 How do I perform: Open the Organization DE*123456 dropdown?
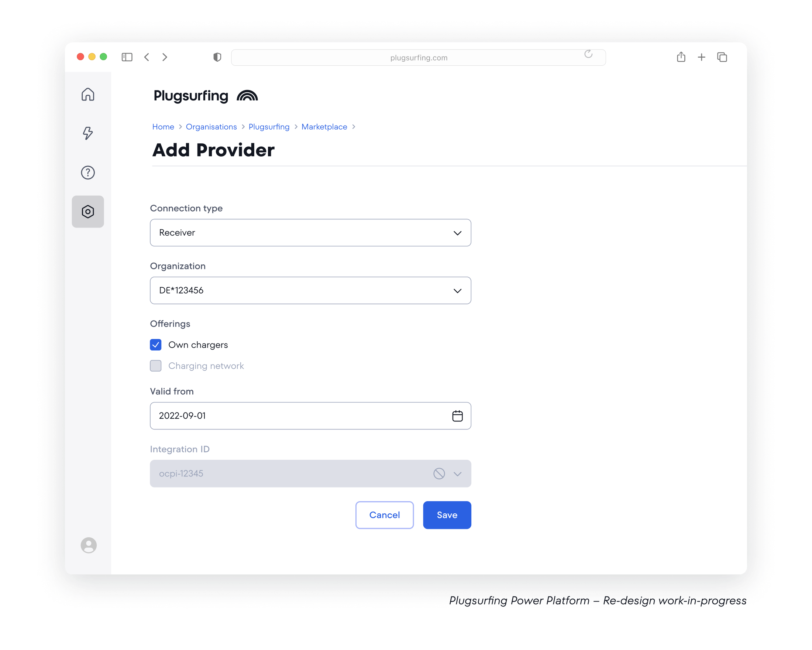pyautogui.click(x=310, y=291)
